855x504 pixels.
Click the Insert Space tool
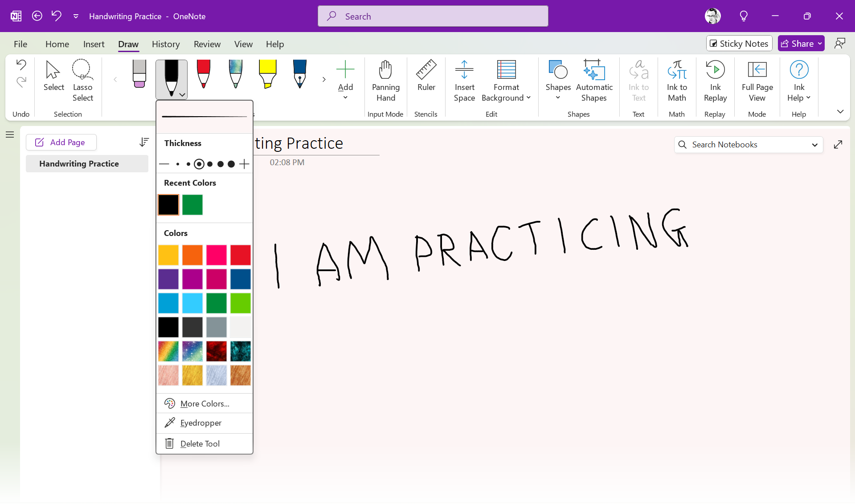point(464,81)
